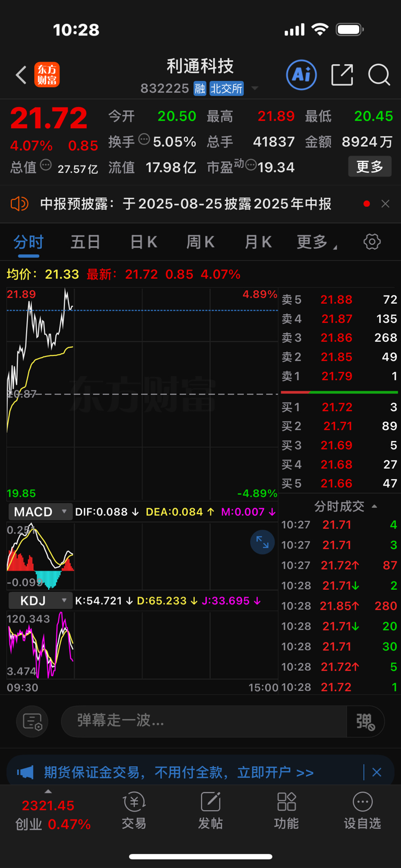Tap the back arrow icon
401x868 pixels.
(21, 75)
